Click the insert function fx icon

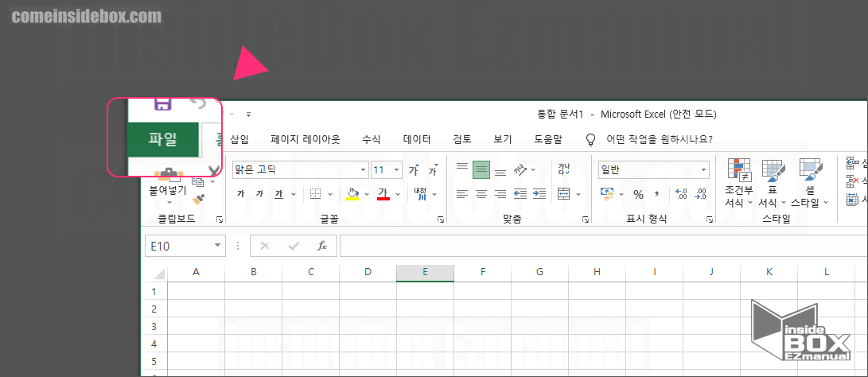[x=322, y=246]
